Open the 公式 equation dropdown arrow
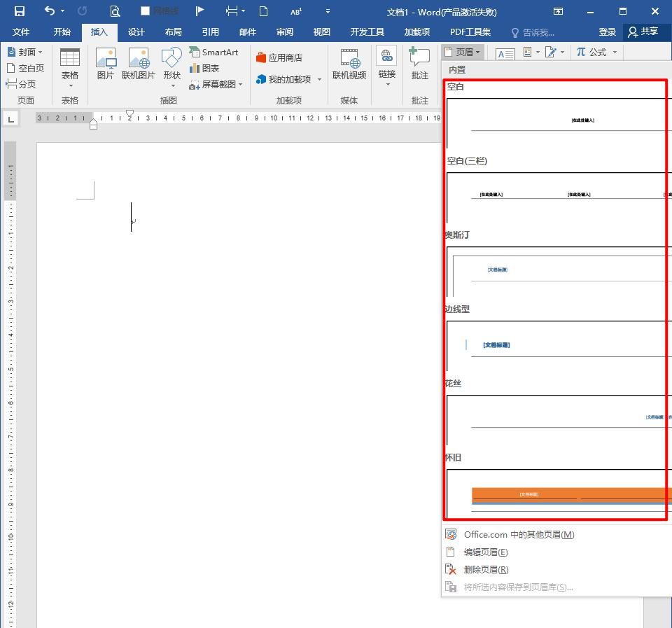672x628 pixels. coord(615,53)
